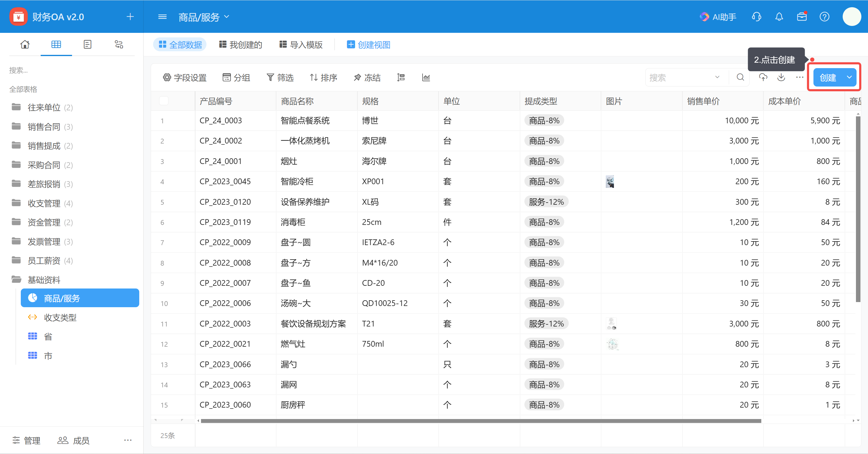Open the 市 table in sidebar
Image resolution: width=868 pixels, height=454 pixels.
point(40,356)
